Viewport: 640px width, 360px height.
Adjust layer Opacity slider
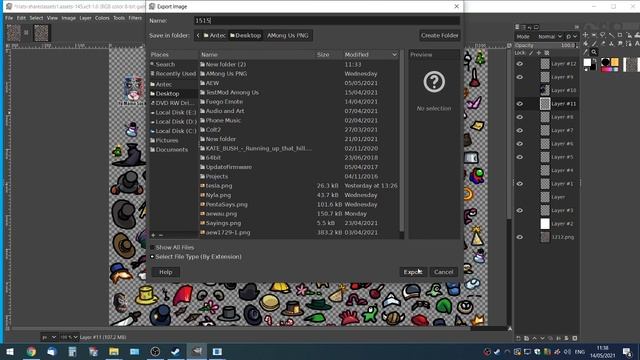click(546, 45)
